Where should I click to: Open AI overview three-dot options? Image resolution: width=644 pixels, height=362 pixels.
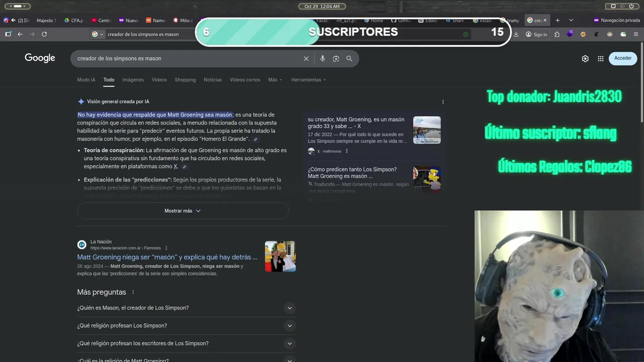tap(443, 102)
